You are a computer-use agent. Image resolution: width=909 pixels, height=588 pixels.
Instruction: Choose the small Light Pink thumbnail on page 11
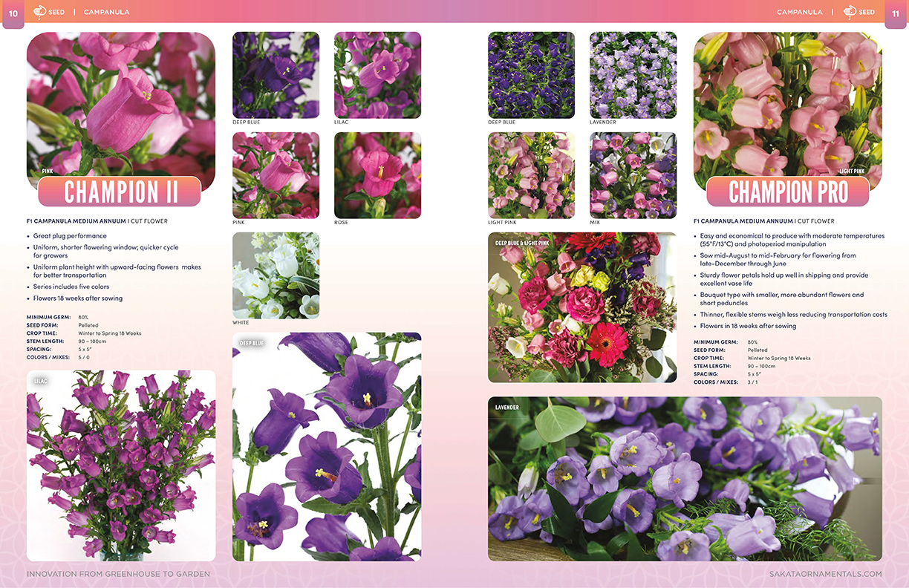click(x=531, y=175)
